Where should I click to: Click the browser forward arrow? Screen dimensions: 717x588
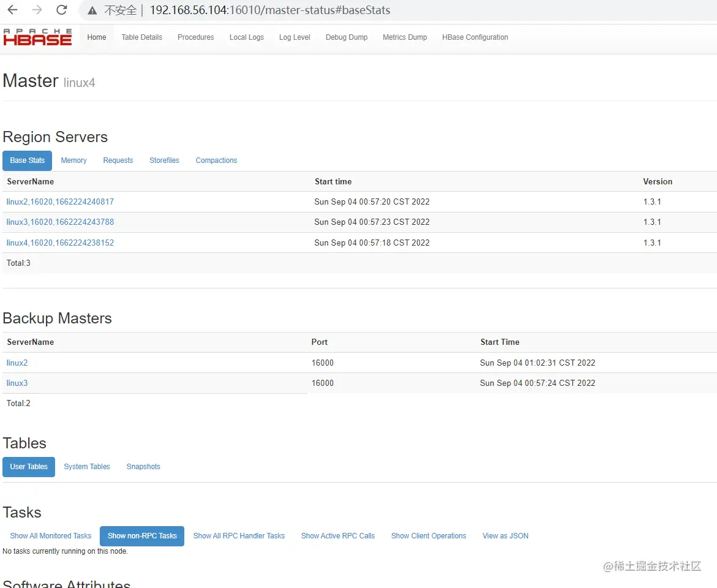pyautogui.click(x=37, y=10)
